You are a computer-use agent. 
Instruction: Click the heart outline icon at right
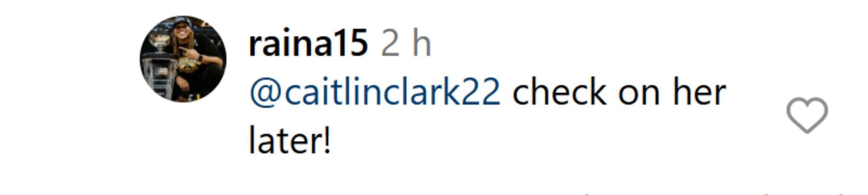point(807,115)
